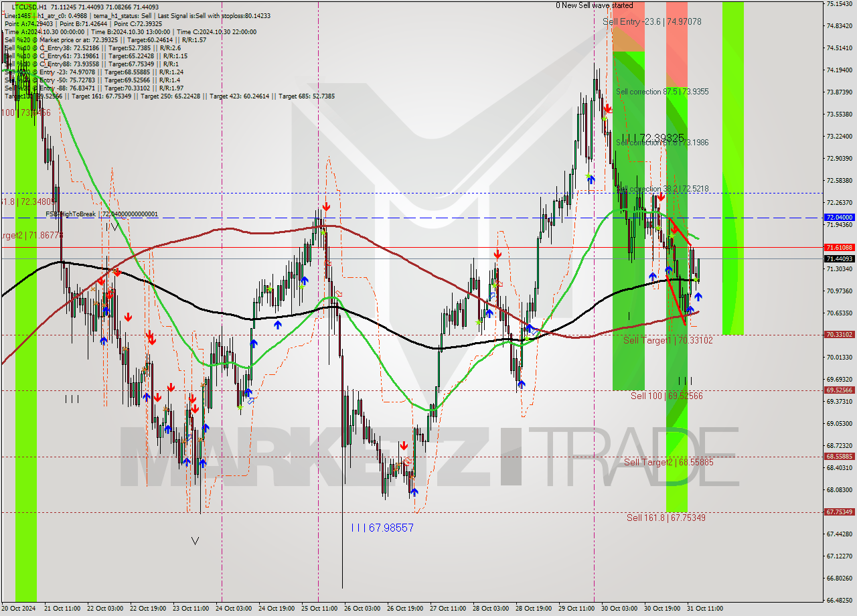Click the '22 Oct 03:00' time label
857x616 pixels.
(x=106, y=609)
